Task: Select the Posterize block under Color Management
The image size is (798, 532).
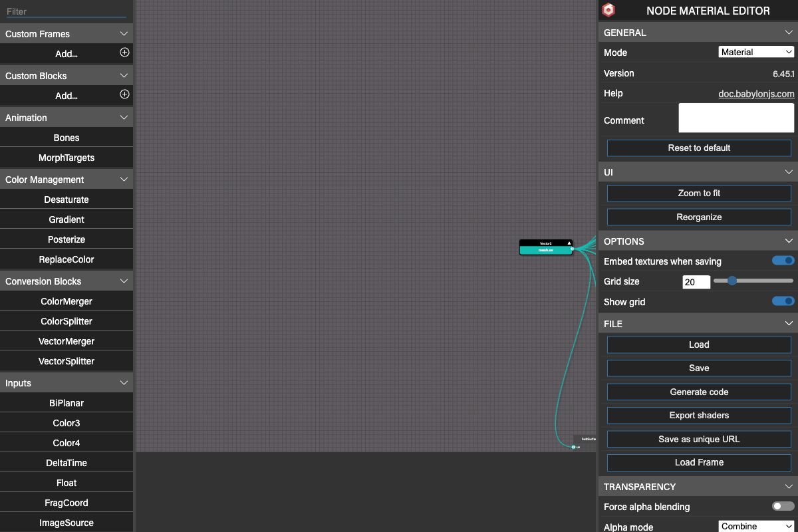Action: click(x=66, y=239)
